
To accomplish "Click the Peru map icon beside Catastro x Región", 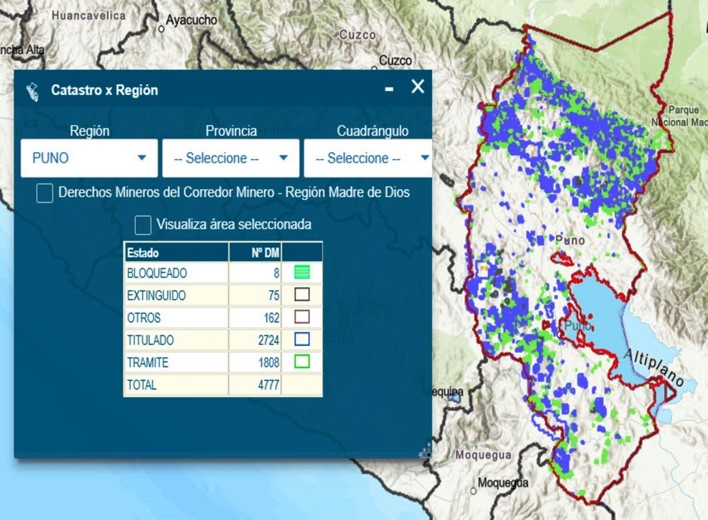I will point(33,90).
